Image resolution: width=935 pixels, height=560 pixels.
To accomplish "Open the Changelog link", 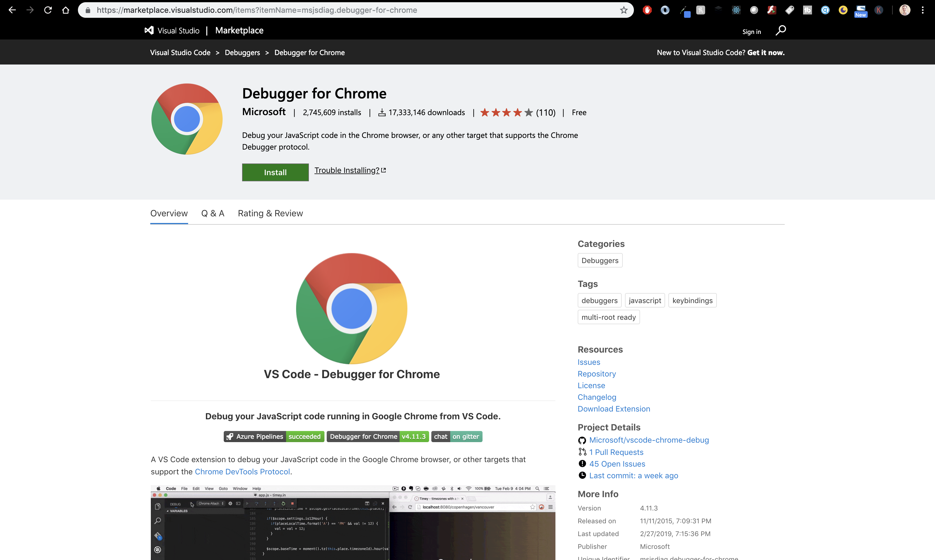I will [x=597, y=397].
